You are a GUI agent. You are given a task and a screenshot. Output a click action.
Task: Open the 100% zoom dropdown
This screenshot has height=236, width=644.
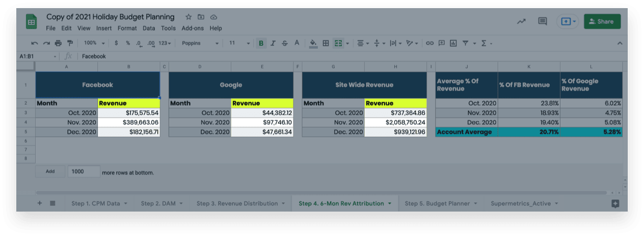[94, 43]
